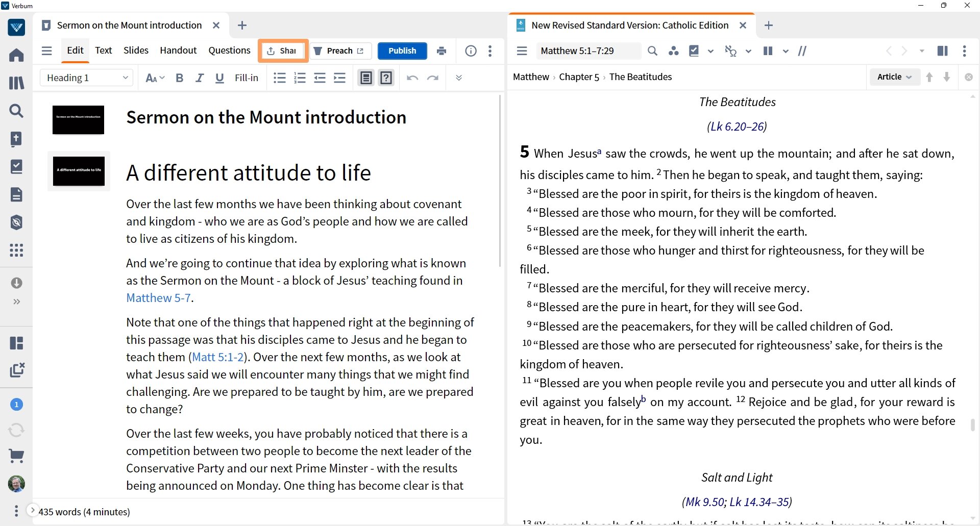Toggle bold formatting
The width and height of the screenshot is (980, 526).
(x=180, y=78)
